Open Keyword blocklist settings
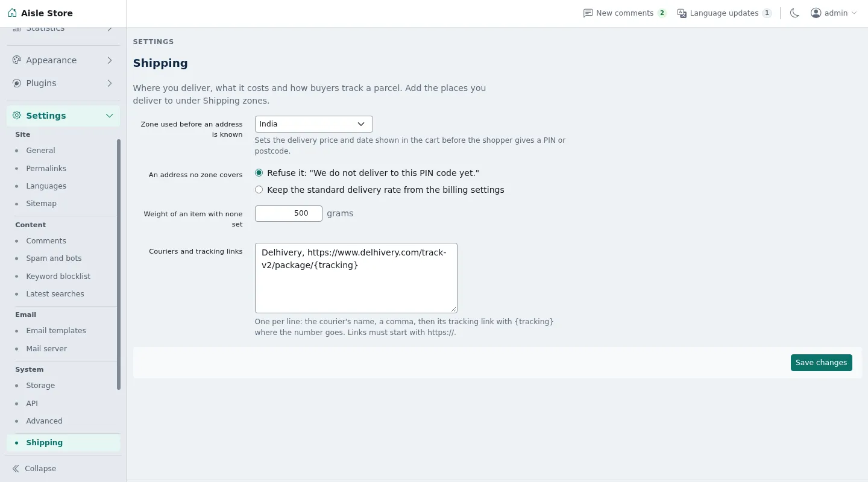The height and width of the screenshot is (482, 868). point(58,277)
